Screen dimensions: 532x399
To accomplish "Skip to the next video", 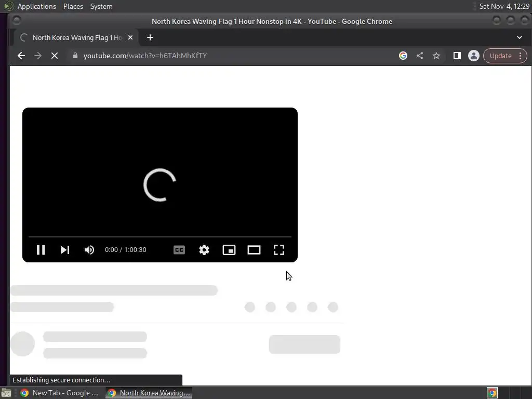I will coord(65,250).
